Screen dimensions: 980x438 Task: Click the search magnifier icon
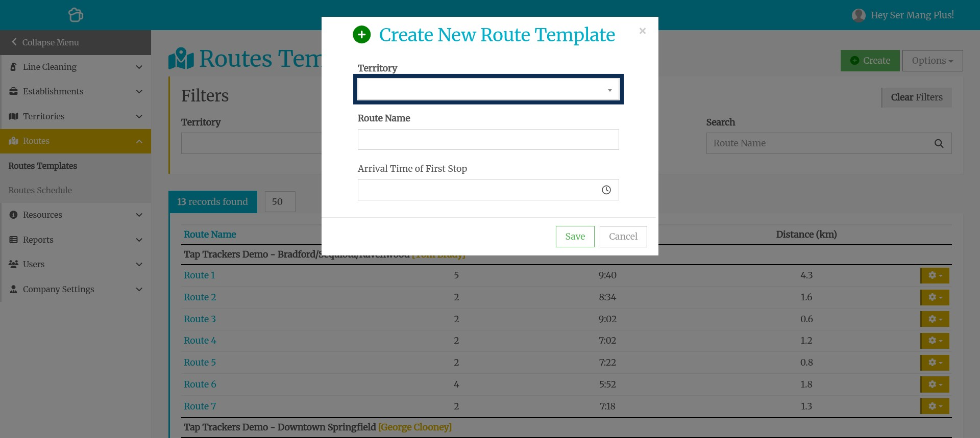pyautogui.click(x=938, y=144)
